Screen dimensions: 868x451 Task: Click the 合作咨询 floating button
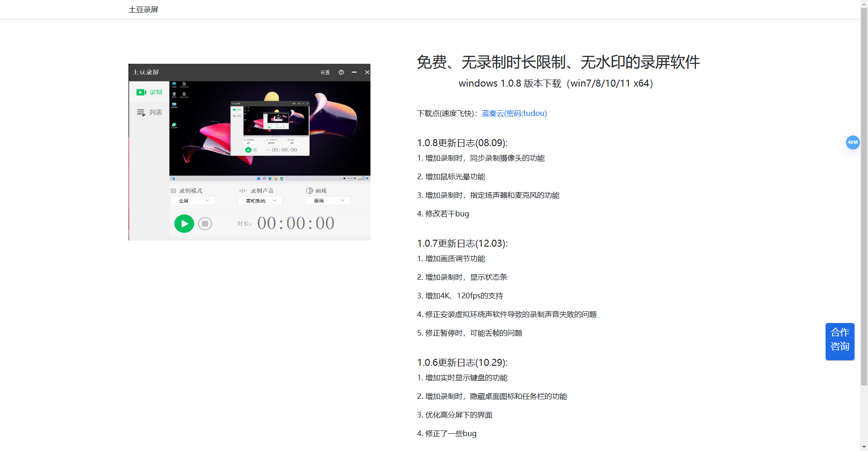(x=840, y=341)
